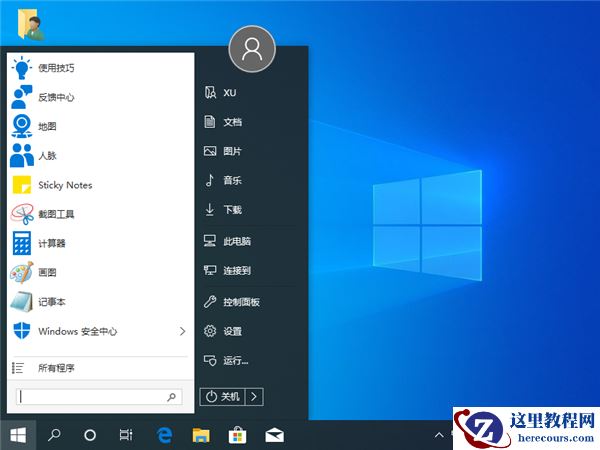This screenshot has width=600, height=450.
Task: Click the 控制面板 wrench icon
Action: [210, 302]
